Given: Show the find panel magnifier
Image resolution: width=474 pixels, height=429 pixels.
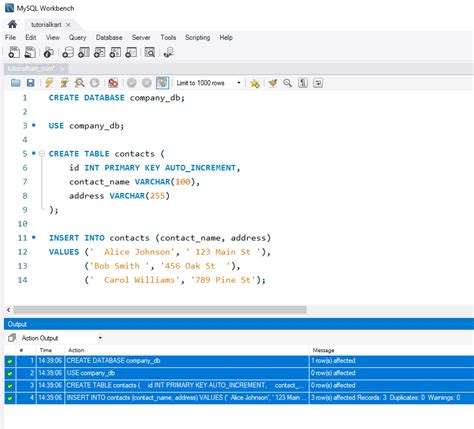Looking at the screenshot, I should [287, 83].
